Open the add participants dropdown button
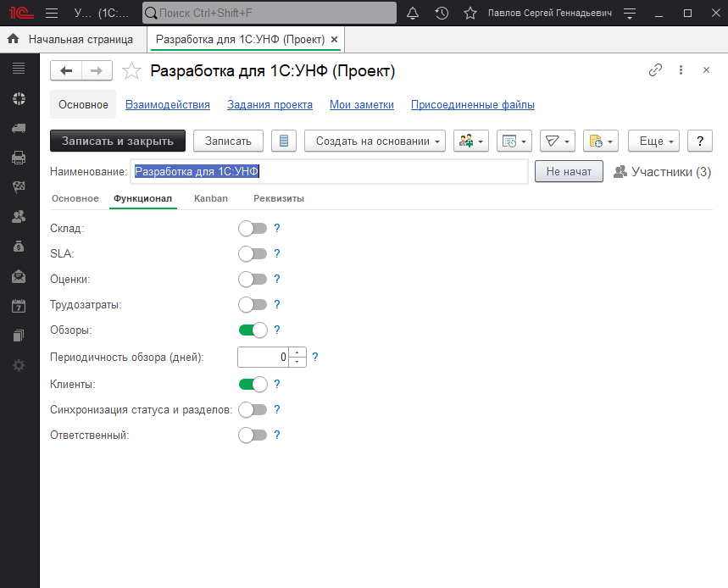The width and height of the screenshot is (728, 588). click(471, 141)
